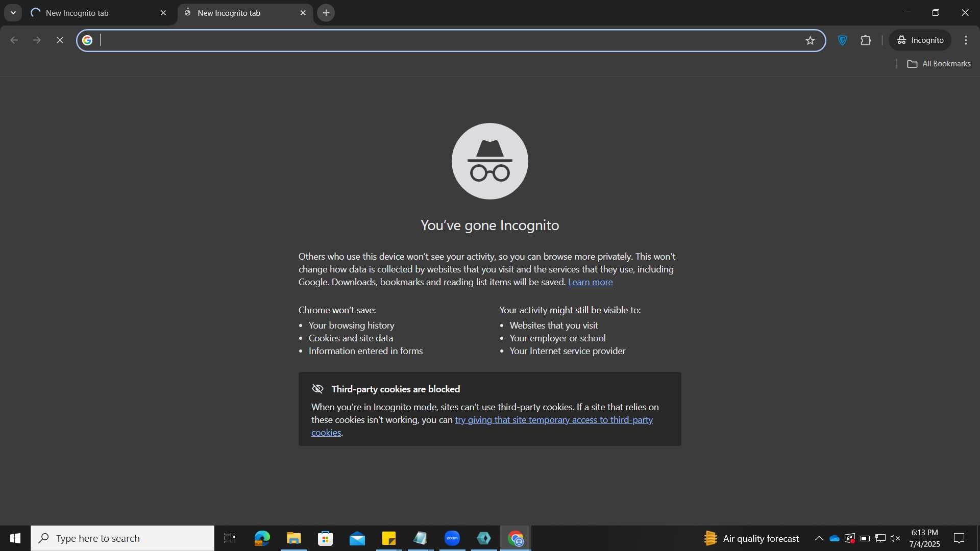This screenshot has width=980, height=551.
Task: Click the Chrome icon in taskbar
Action: coord(516,538)
